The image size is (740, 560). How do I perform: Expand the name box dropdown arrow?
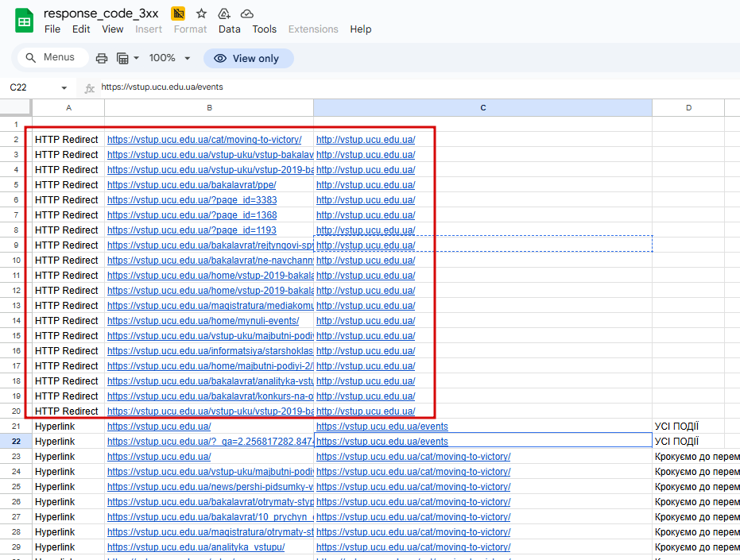64,87
